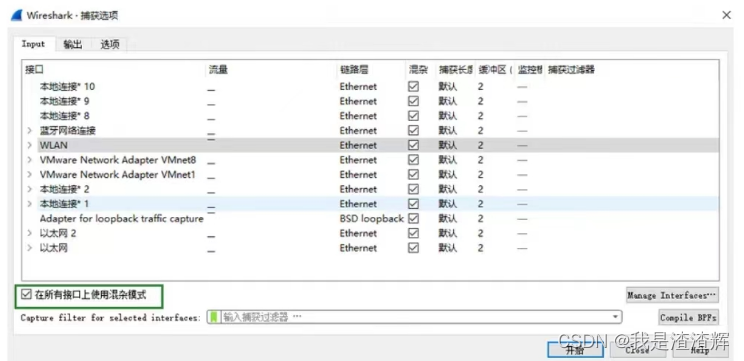Click the Manage Interfaces button

tap(672, 295)
